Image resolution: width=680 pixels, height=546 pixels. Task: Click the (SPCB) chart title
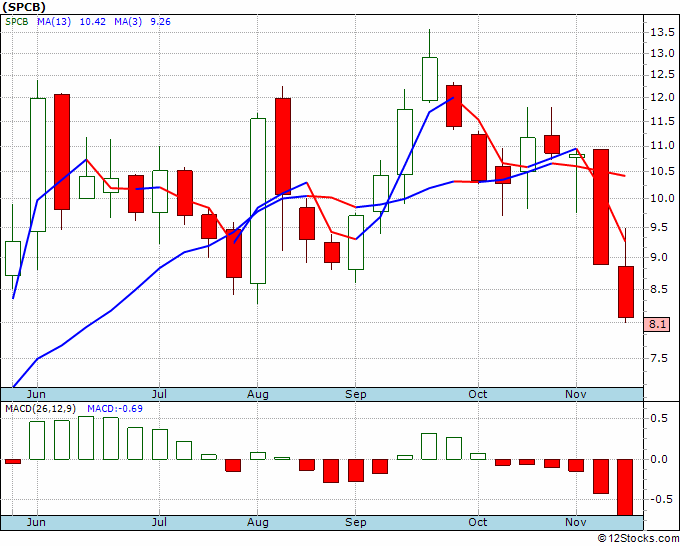pos(23,7)
